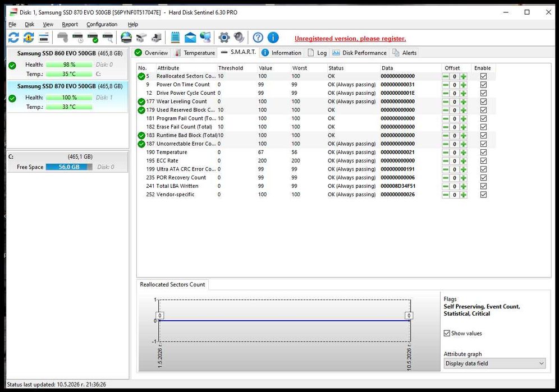Toggle Enable checkbox for Vendor-specific attribute
Image resolution: width=559 pixels, height=392 pixels.
[x=483, y=195]
